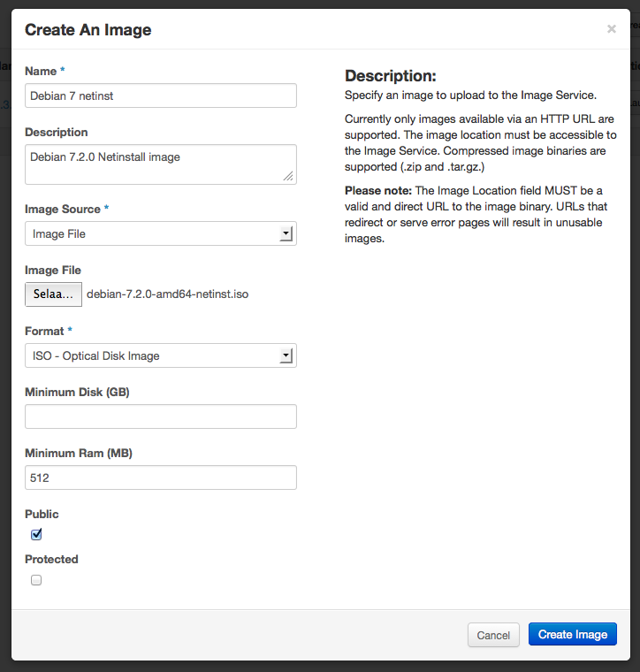Click the Create An Image dialog title

[88, 29]
